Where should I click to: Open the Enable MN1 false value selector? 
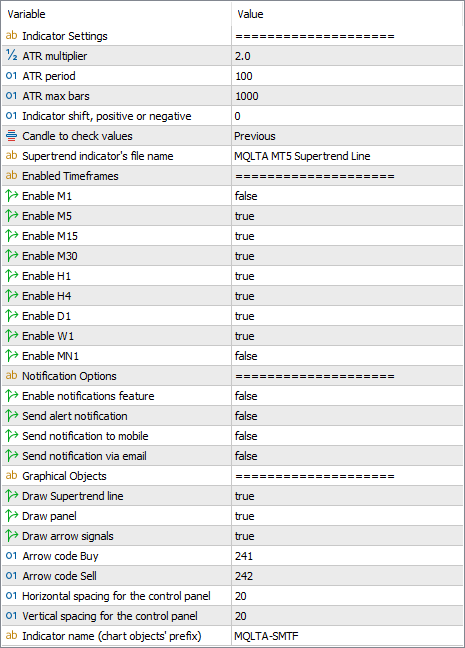click(347, 356)
